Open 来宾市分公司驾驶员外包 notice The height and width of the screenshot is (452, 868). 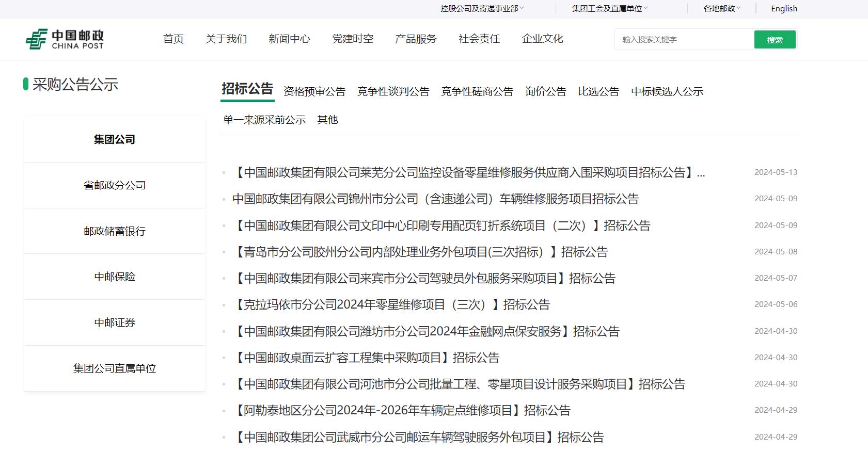(x=424, y=278)
